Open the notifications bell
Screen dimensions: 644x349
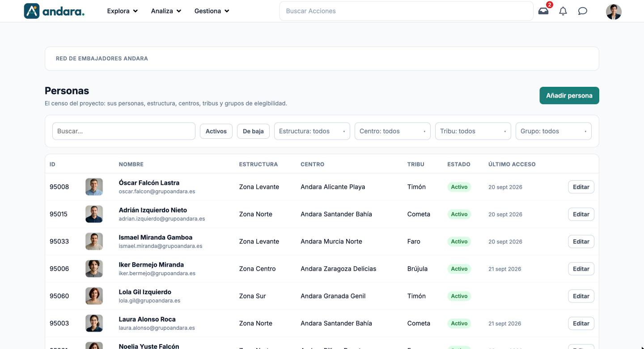(563, 11)
